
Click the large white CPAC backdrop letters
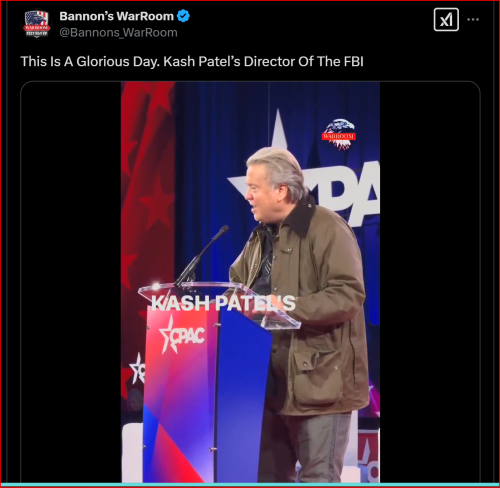click(347, 193)
